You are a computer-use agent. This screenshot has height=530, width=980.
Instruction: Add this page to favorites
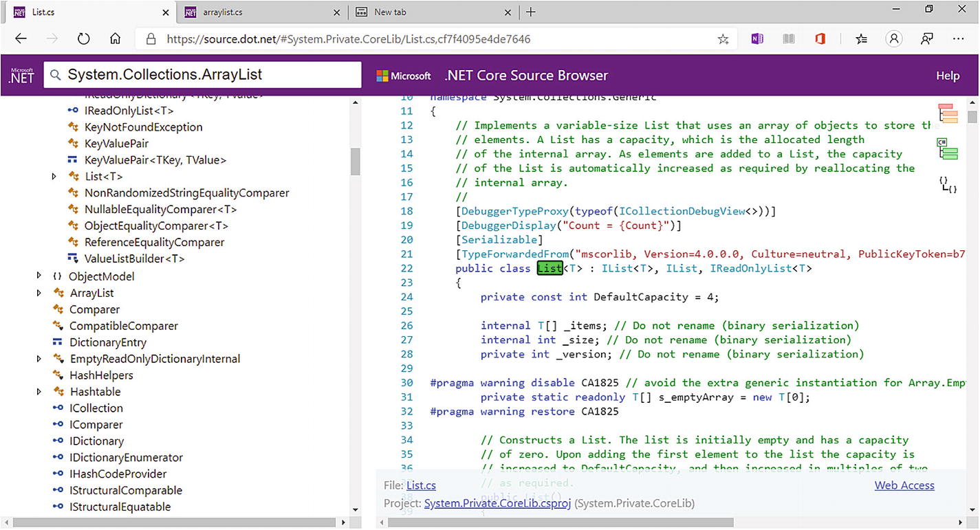pos(723,39)
